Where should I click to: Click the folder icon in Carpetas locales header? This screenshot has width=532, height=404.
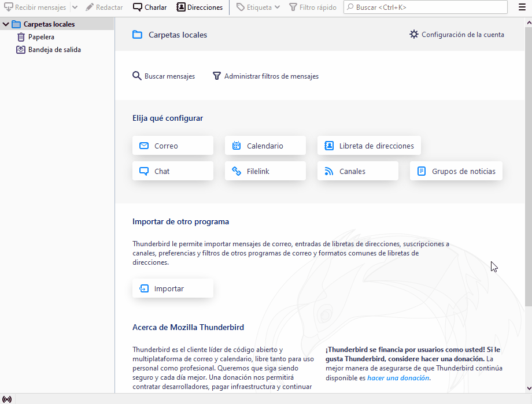[x=138, y=35]
